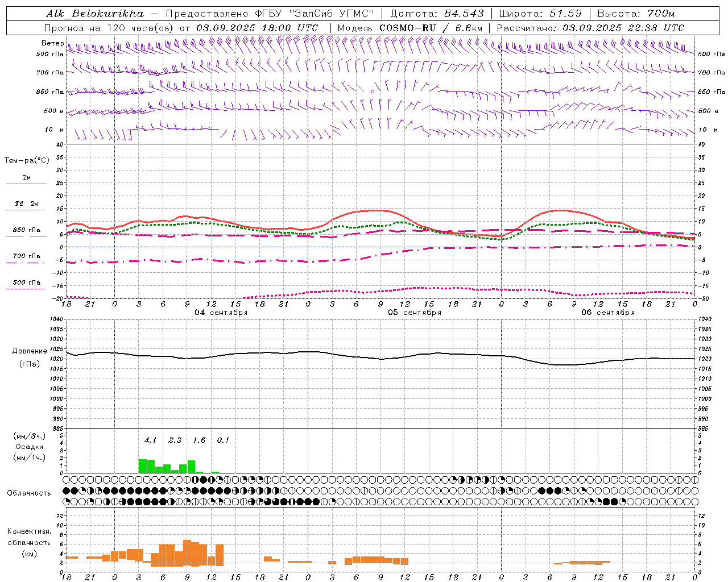Click the '0.1' three-hour precipitation value
Viewport: 728px width, 582px height.
point(223,440)
